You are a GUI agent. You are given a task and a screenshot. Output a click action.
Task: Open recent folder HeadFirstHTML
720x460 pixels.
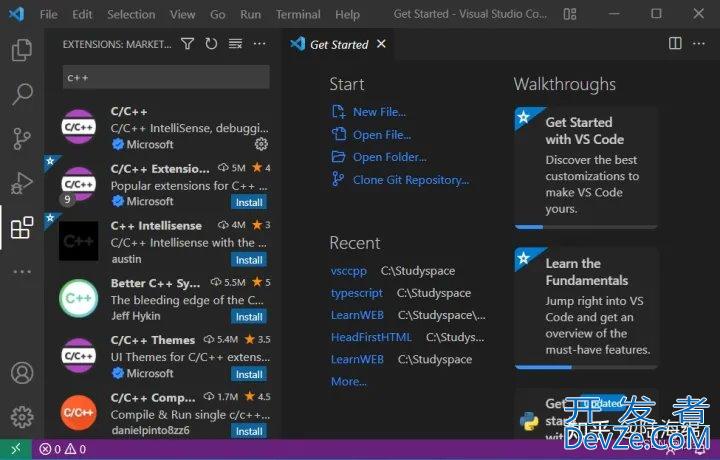coord(371,337)
